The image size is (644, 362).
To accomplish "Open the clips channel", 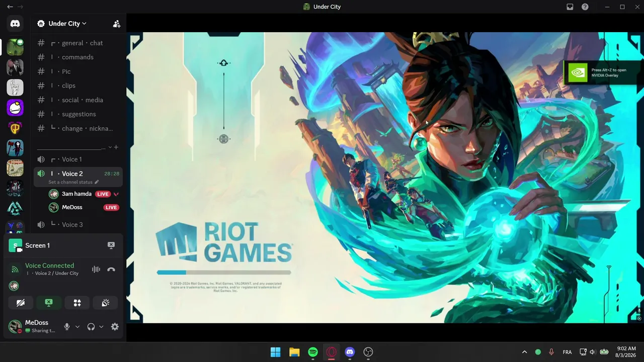I will pyautogui.click(x=78, y=85).
